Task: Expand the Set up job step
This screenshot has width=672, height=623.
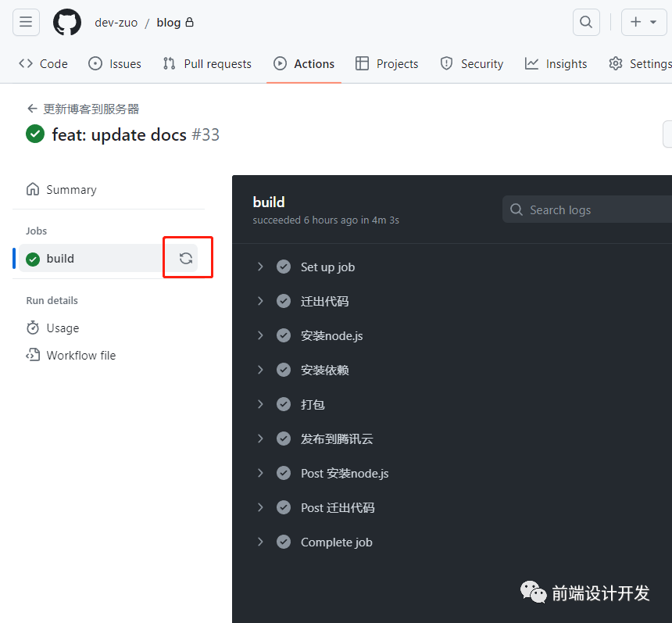Action: [260, 267]
